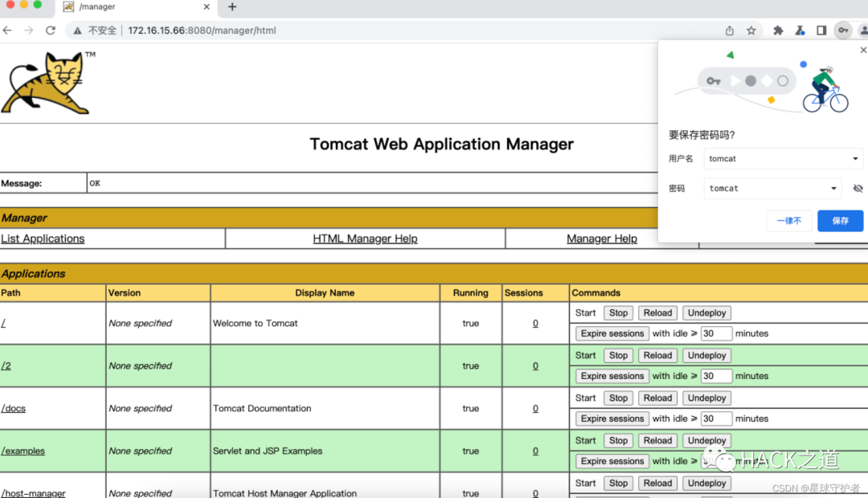This screenshot has width=868, height=498.
Task: Bookmark this page with the star
Action: [751, 31]
